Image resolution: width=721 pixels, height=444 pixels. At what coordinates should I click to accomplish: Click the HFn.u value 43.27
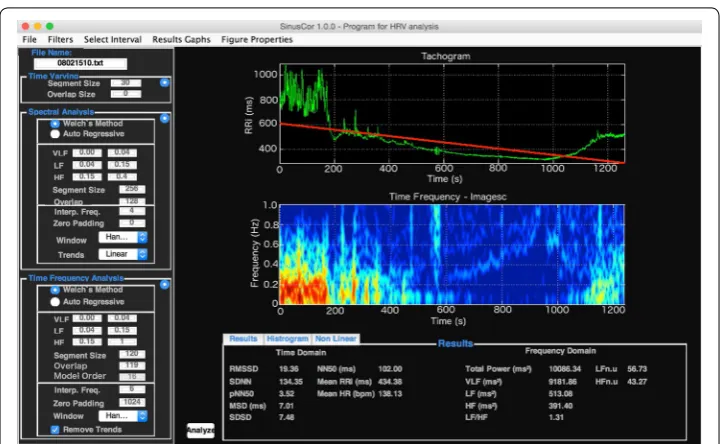[637, 382]
